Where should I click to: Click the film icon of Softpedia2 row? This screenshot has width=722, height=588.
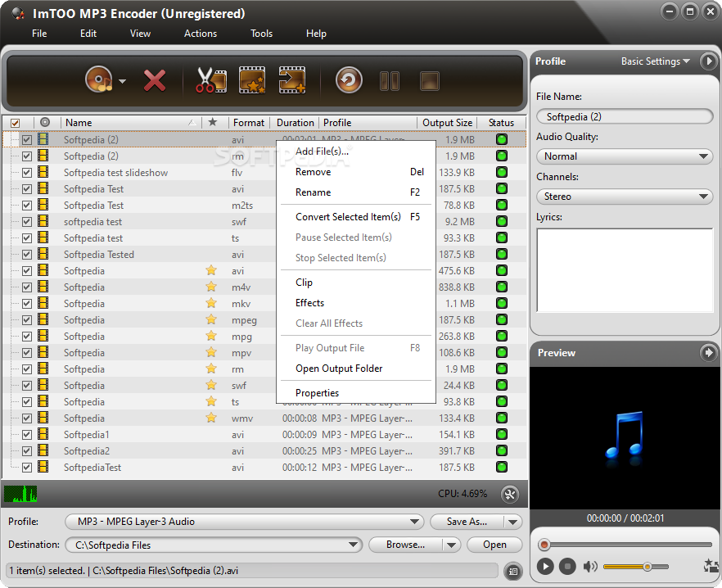43,450
